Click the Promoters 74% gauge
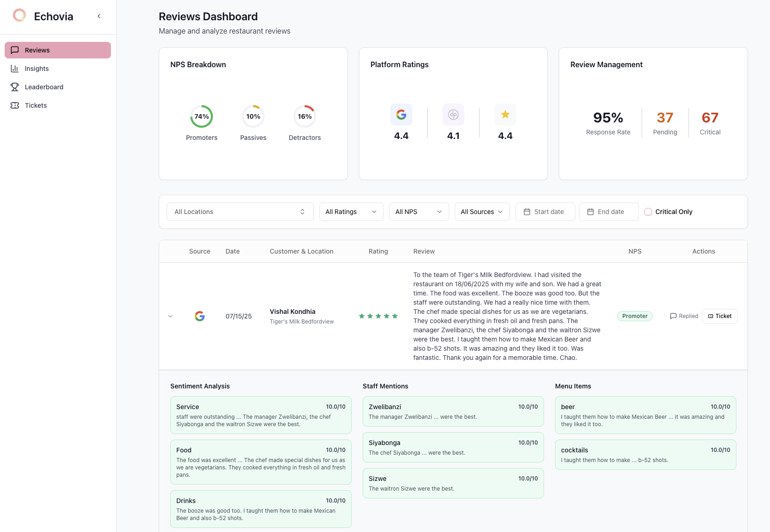This screenshot has height=532, width=770. pos(202,116)
